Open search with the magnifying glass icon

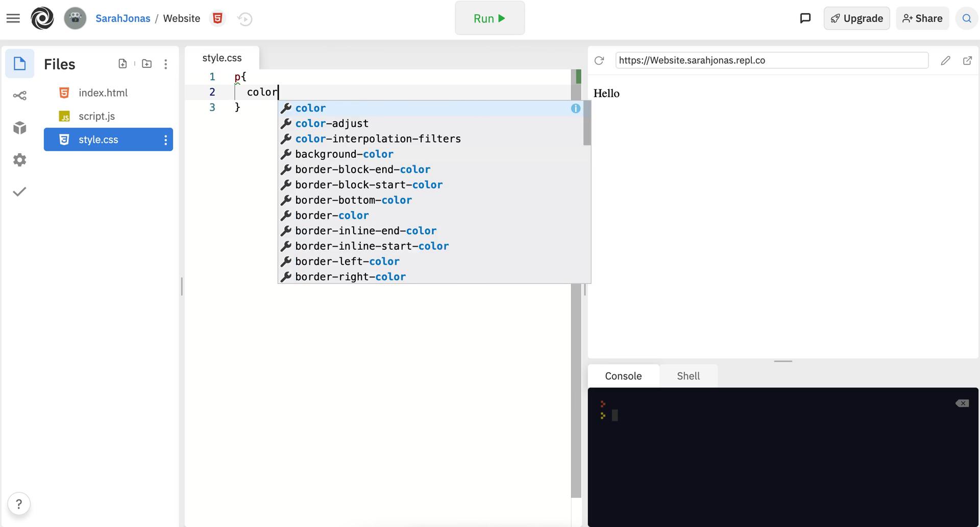pos(966,18)
